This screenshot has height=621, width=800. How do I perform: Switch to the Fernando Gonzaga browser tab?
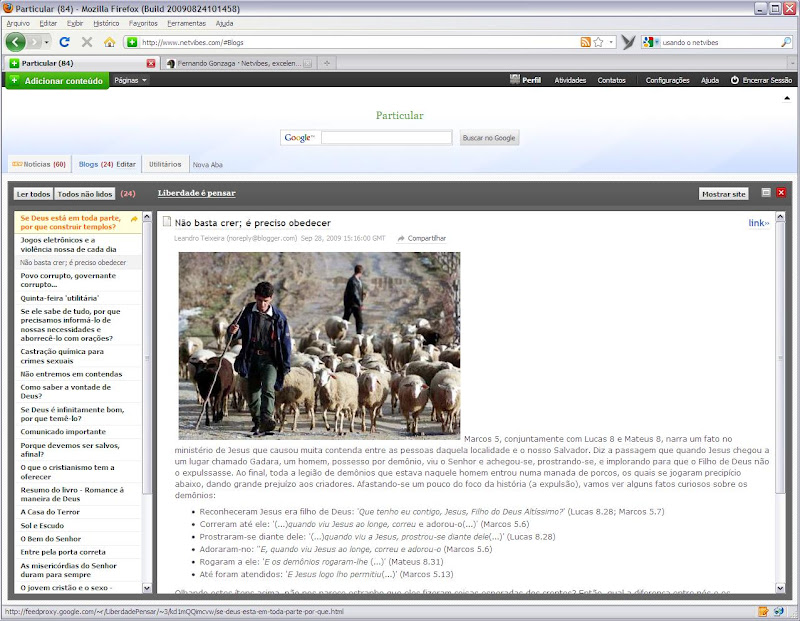pyautogui.click(x=239, y=63)
